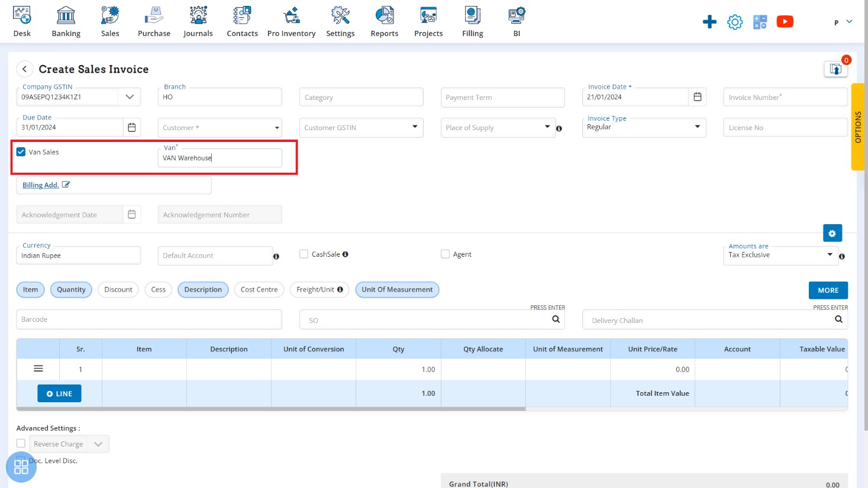Image resolution: width=868 pixels, height=488 pixels.
Task: Open the floating apps grid button
Action: pos(21,467)
